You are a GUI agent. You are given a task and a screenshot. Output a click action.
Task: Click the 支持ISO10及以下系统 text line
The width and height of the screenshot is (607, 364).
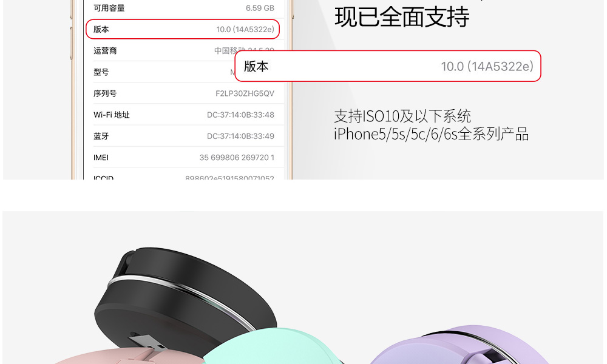402,116
